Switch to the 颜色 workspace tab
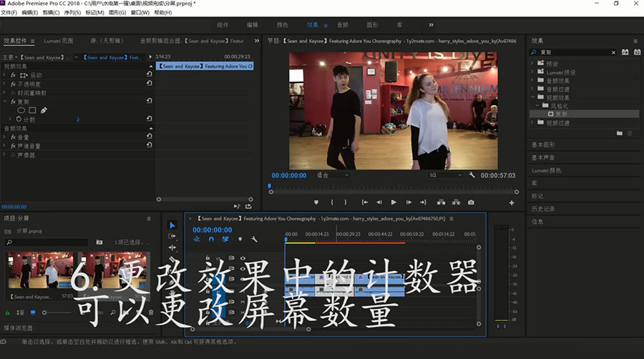644x359 pixels. pos(282,25)
